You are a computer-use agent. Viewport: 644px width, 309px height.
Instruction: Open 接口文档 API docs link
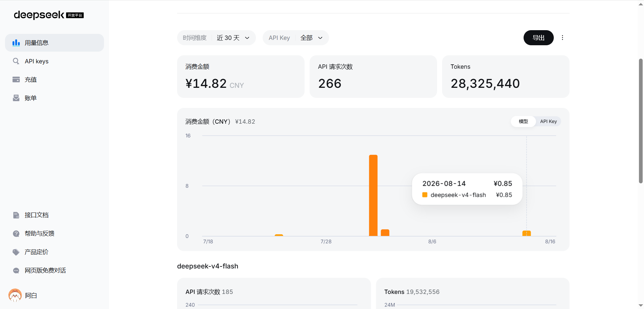coord(54,215)
